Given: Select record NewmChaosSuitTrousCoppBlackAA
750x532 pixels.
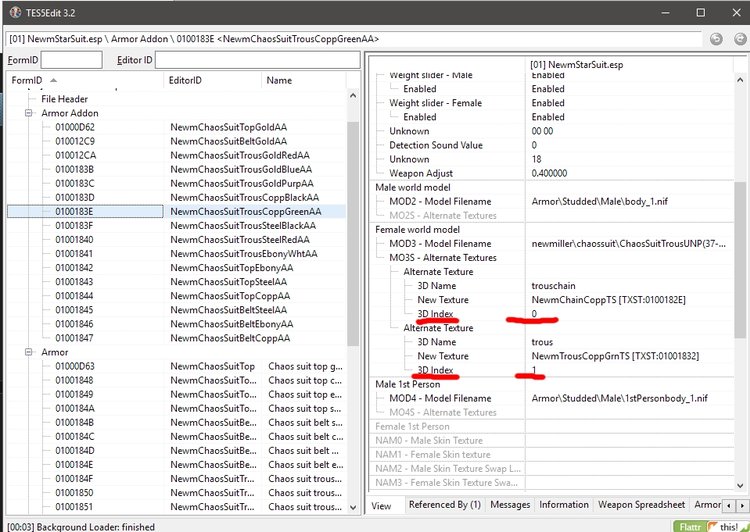Looking at the screenshot, I should [176, 198].
